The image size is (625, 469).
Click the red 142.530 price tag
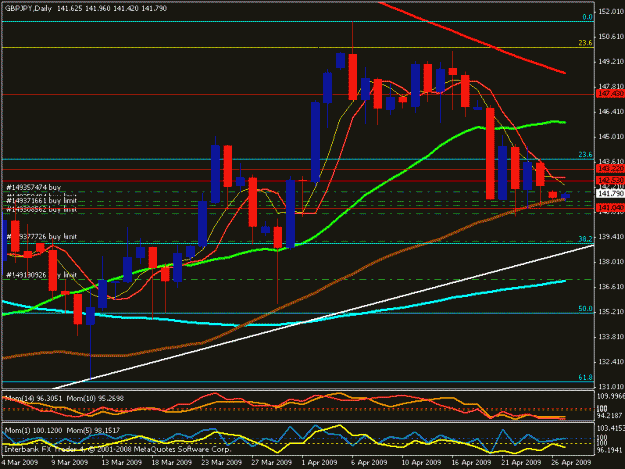coord(610,181)
